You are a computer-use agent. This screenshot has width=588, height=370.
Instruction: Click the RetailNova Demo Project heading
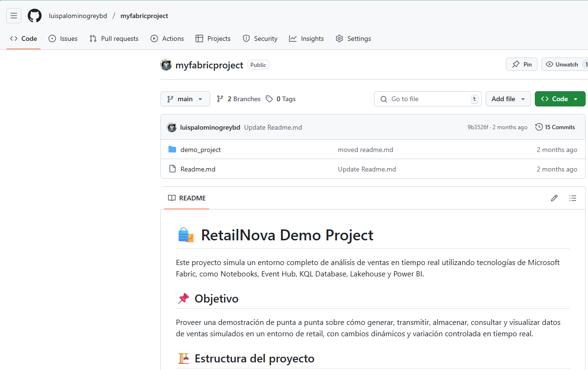pos(287,235)
